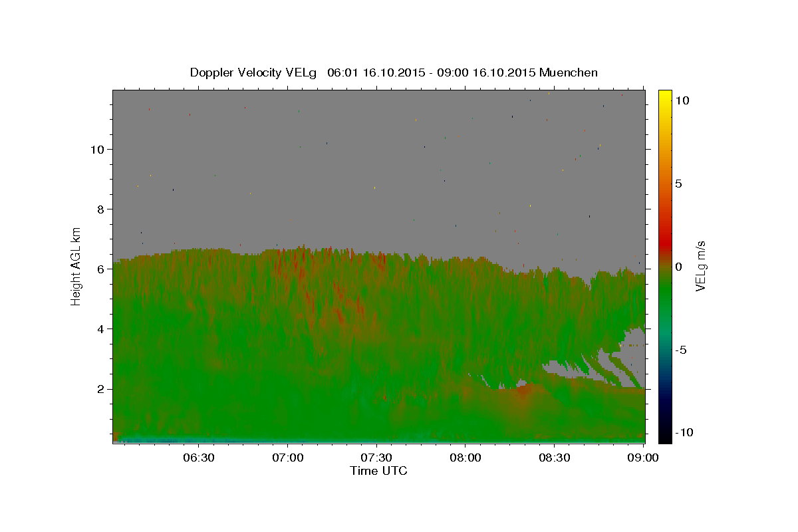Click the 06:30 time tick label

point(198,458)
